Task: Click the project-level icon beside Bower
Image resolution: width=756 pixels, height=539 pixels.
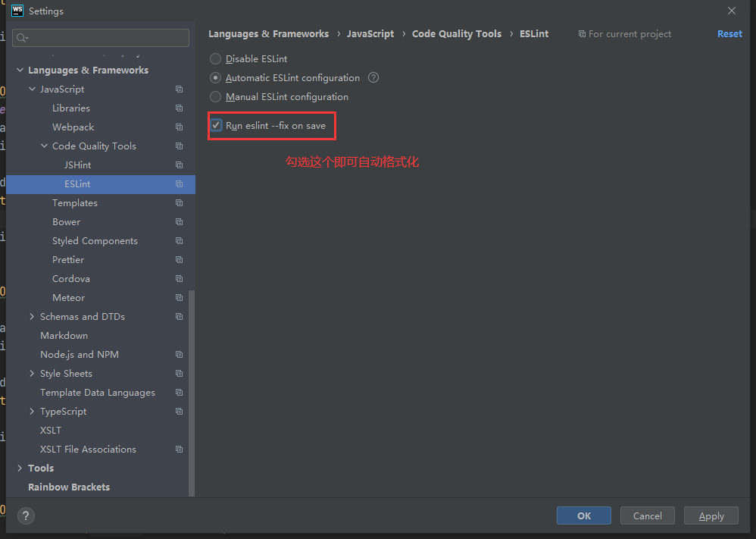Action: click(179, 222)
